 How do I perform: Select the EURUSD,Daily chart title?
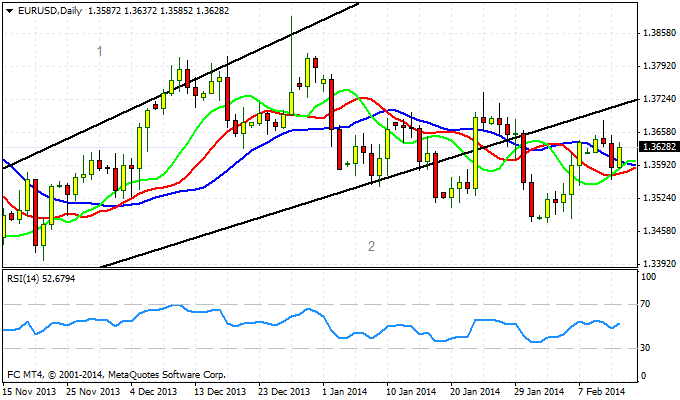(x=50, y=11)
